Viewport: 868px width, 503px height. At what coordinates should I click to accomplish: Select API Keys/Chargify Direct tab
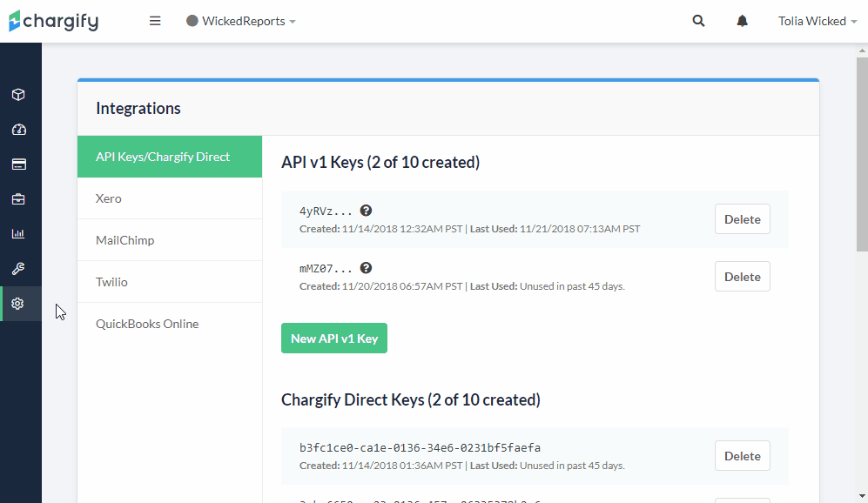tap(170, 157)
